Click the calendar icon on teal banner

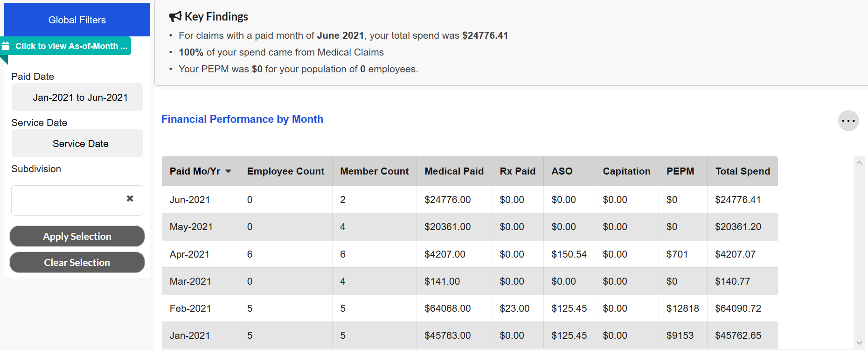tap(6, 46)
